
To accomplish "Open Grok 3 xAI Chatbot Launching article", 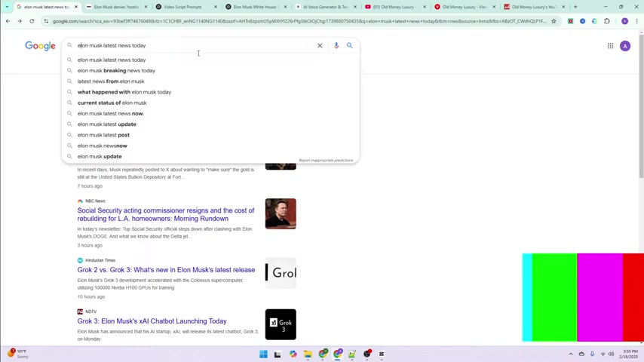I will [152, 321].
